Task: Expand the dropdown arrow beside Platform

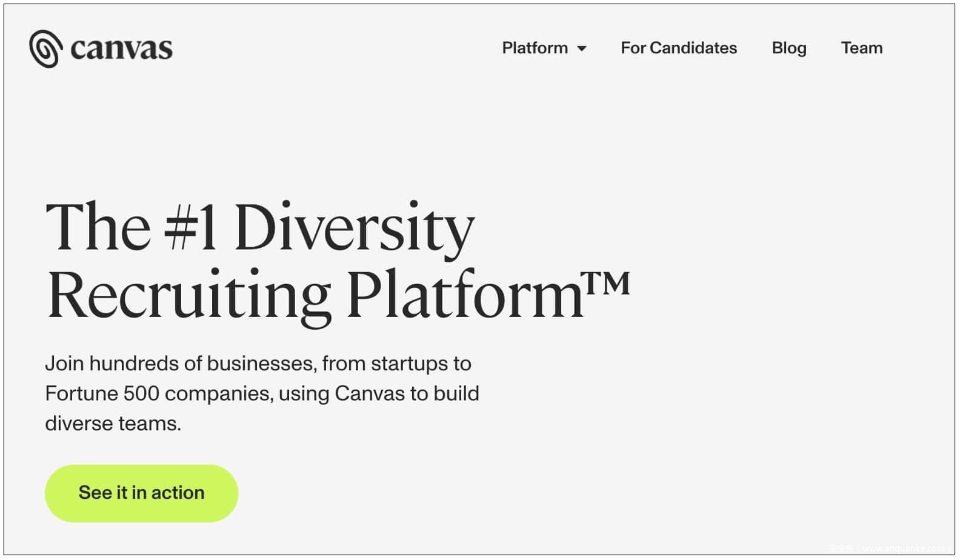Action: (x=582, y=48)
